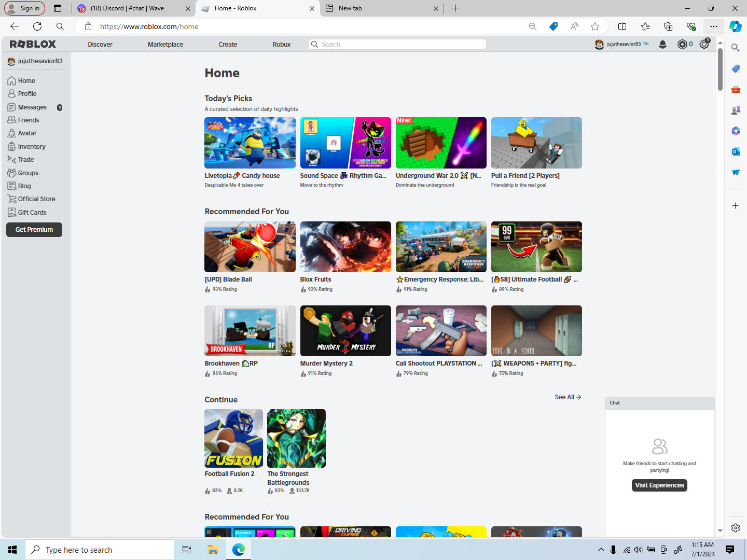
Task: Open the Ultimate Football game thumbnail
Action: [536, 247]
